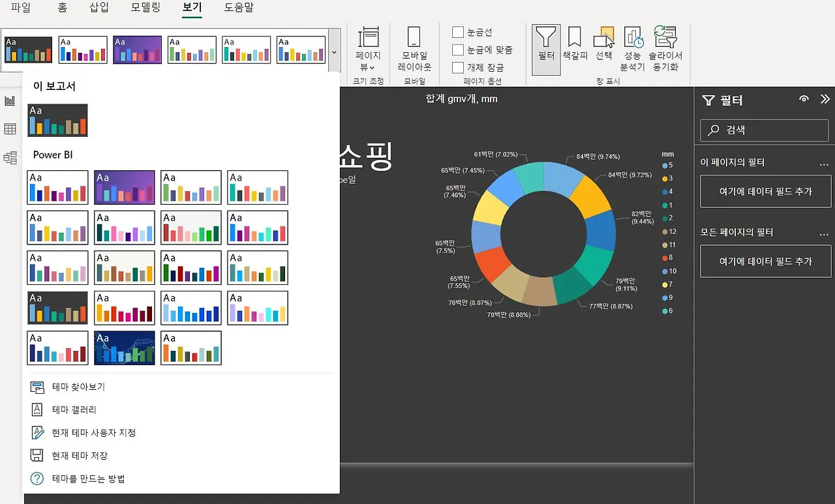Enable the 눈금선 gridlines checkbox
The width and height of the screenshot is (835, 504).
click(x=458, y=32)
